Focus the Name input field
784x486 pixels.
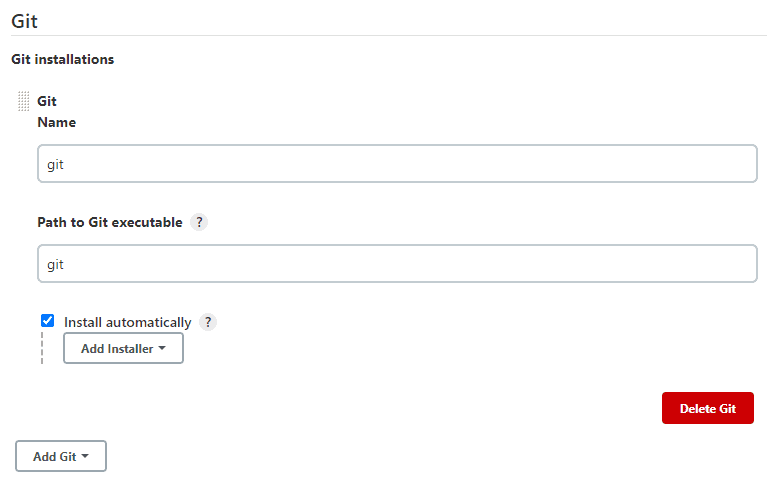398,164
